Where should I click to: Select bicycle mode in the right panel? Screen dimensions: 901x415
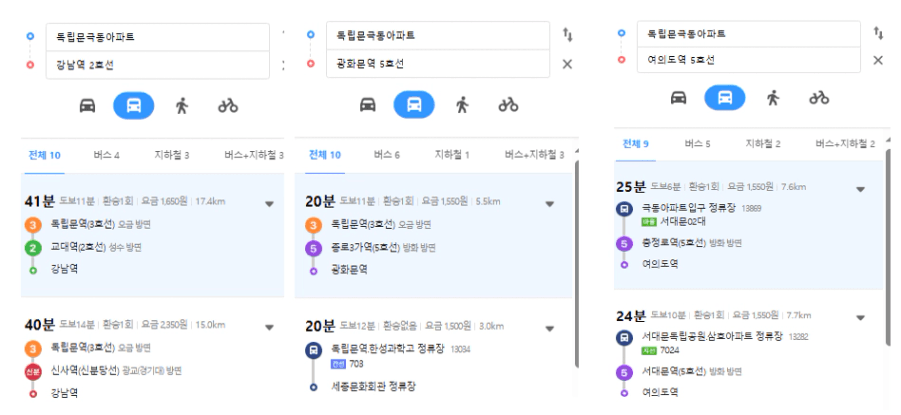(819, 98)
